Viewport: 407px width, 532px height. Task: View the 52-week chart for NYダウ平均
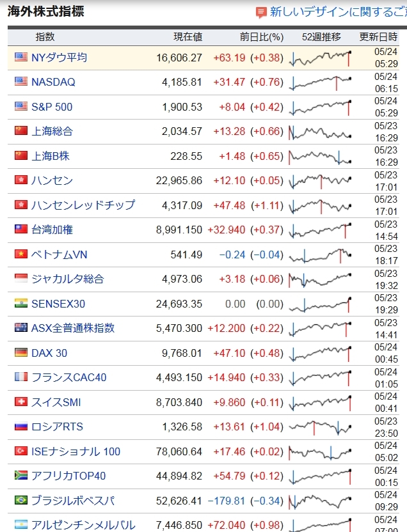point(321,58)
